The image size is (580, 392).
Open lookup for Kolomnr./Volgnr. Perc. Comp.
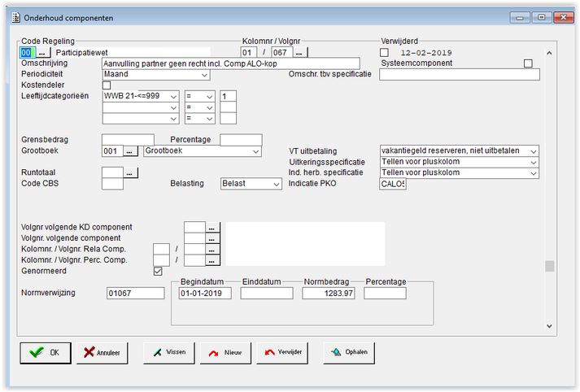pyautogui.click(x=212, y=260)
